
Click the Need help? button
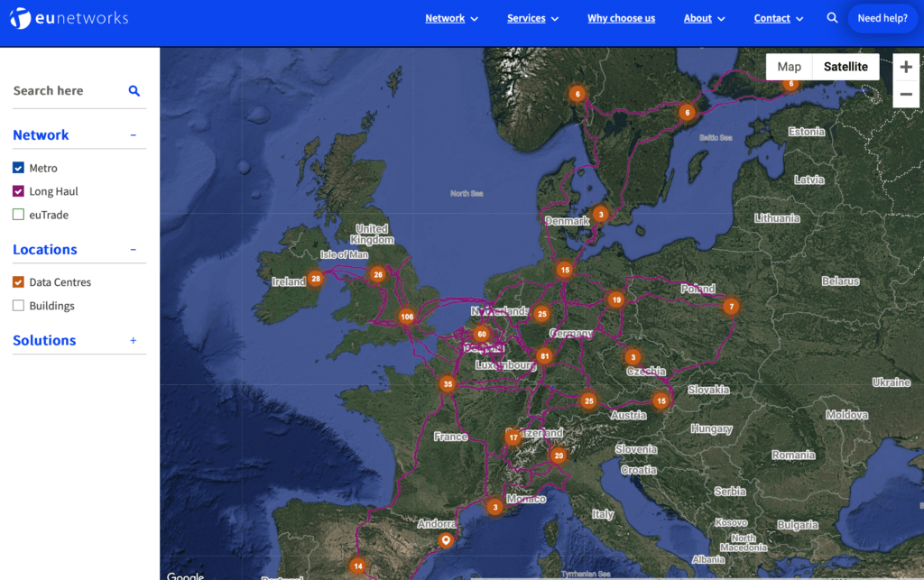[x=882, y=18]
